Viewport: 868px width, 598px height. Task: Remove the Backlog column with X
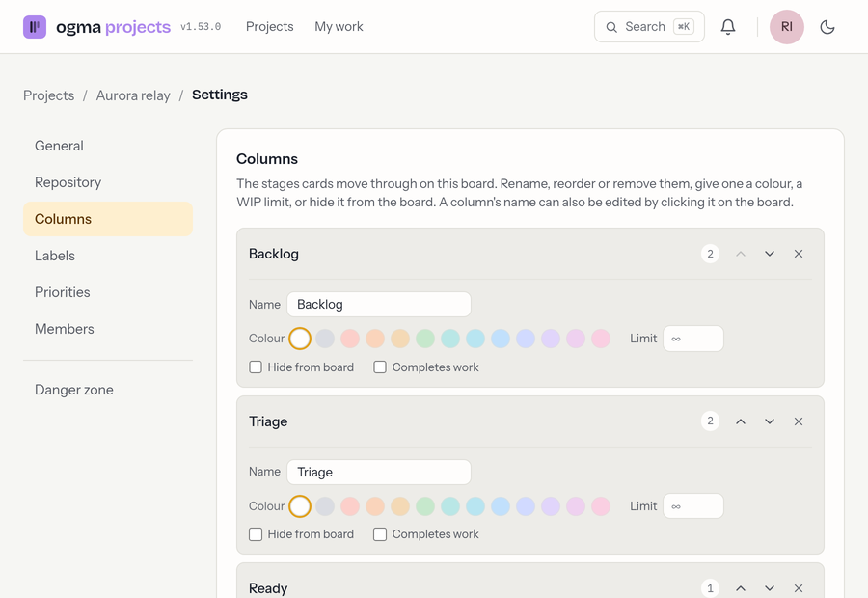pyautogui.click(x=799, y=254)
